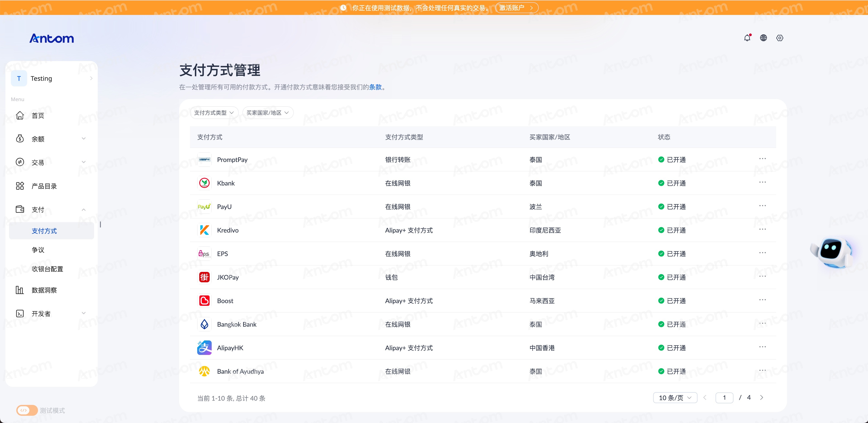The width and height of the screenshot is (868, 423).
Task: Click the page number input field
Action: [x=724, y=398]
